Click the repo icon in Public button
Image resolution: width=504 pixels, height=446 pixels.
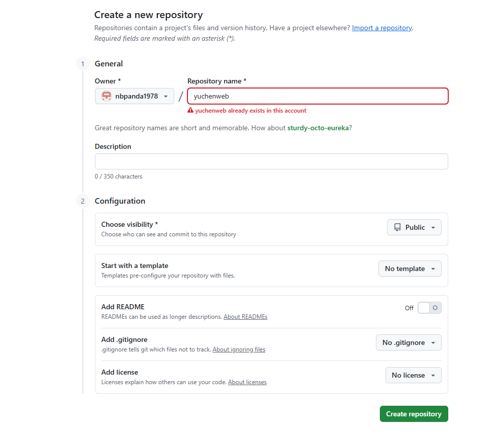pos(397,227)
